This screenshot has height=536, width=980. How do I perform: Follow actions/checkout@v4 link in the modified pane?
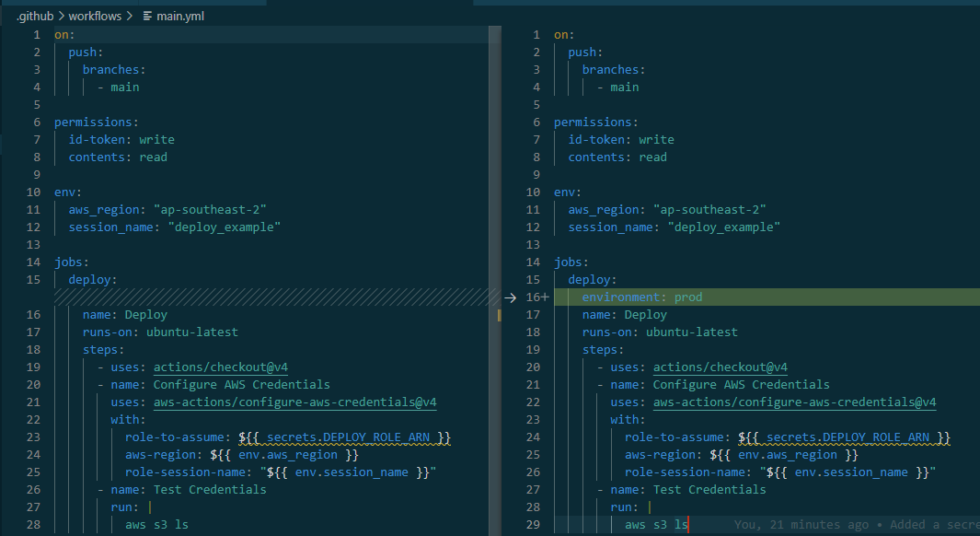click(720, 367)
